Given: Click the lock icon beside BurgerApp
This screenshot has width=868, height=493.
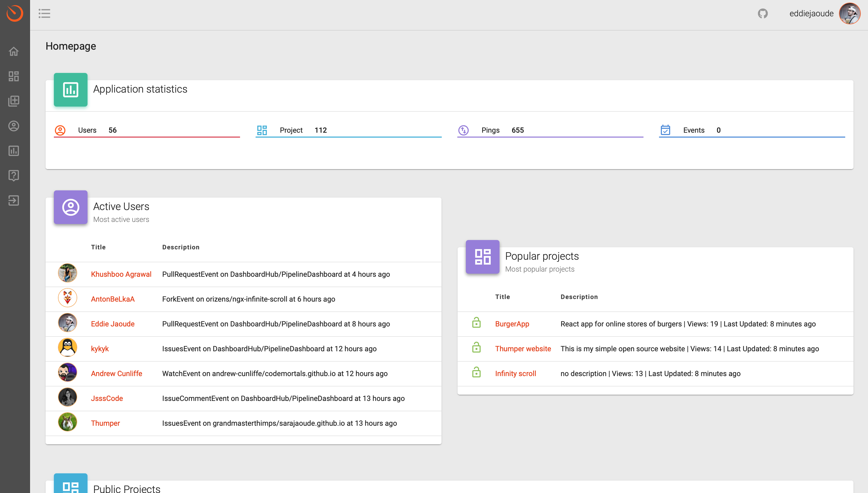Looking at the screenshot, I should coord(476,322).
